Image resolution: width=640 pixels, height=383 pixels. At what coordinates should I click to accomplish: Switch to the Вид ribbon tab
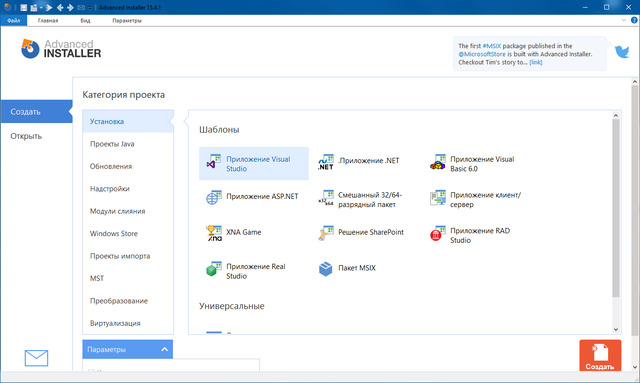click(x=85, y=20)
